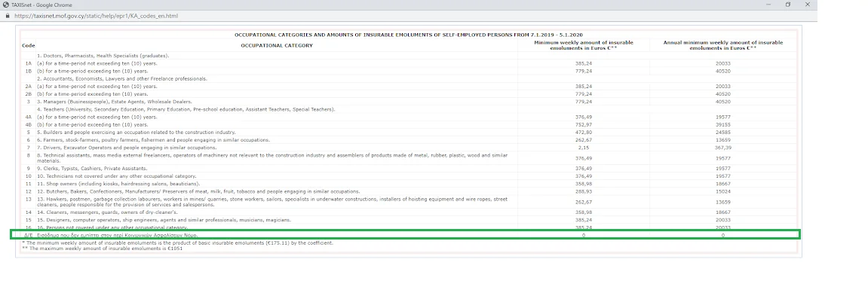Click annual value '15024'
Screen dimensions: 868x299
pyautogui.click(x=723, y=191)
